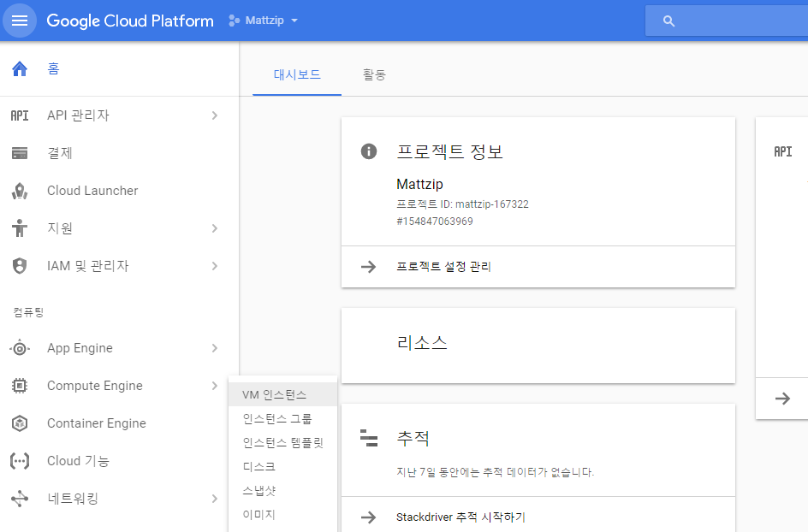Screen dimensions: 808x532
Task: Select 디스크 in the flyout menu
Action: pos(282,467)
